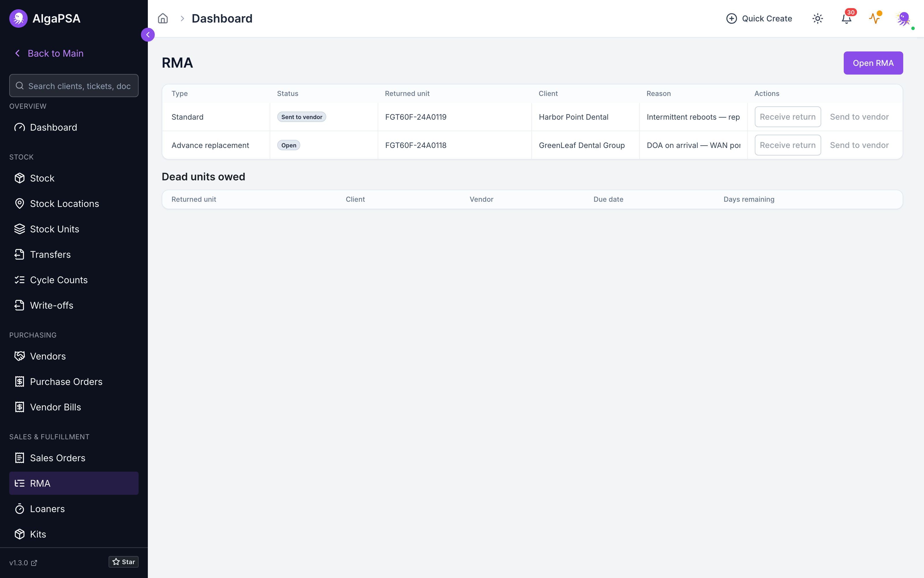Click the search magnifier icon
The width and height of the screenshot is (924, 578).
coord(19,86)
